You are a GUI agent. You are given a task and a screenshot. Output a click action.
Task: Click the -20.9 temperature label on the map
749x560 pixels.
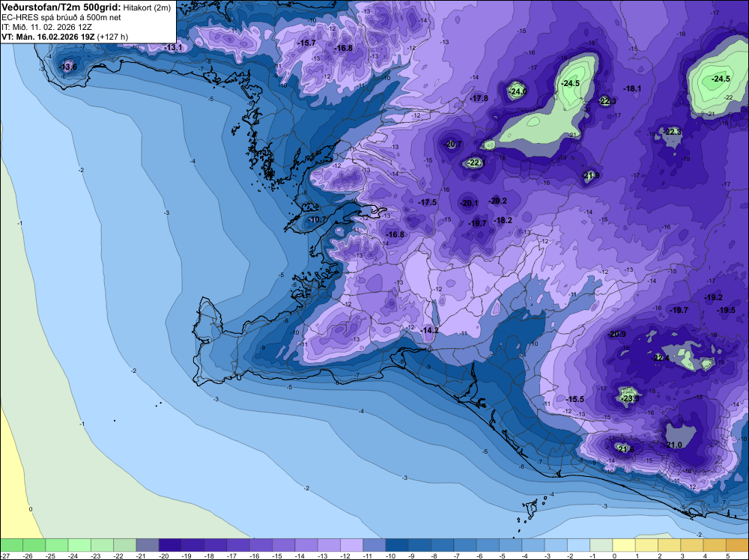[x=616, y=334]
